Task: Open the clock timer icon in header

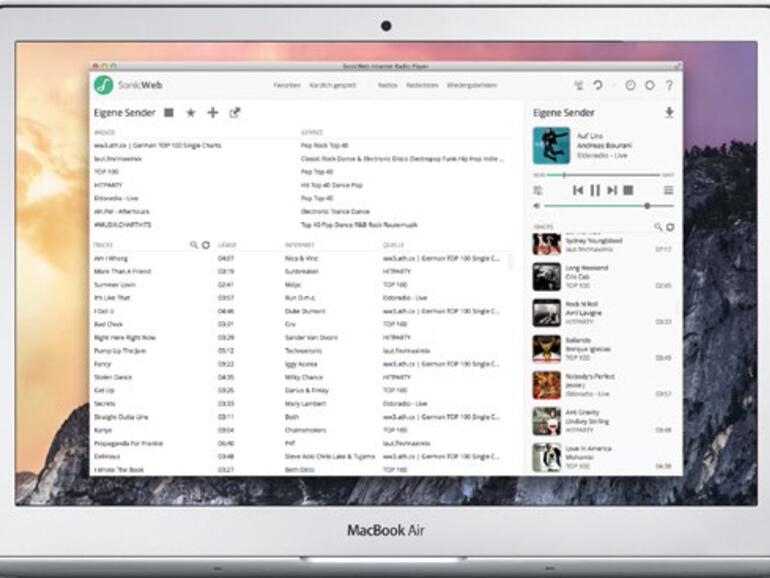Action: [630, 85]
